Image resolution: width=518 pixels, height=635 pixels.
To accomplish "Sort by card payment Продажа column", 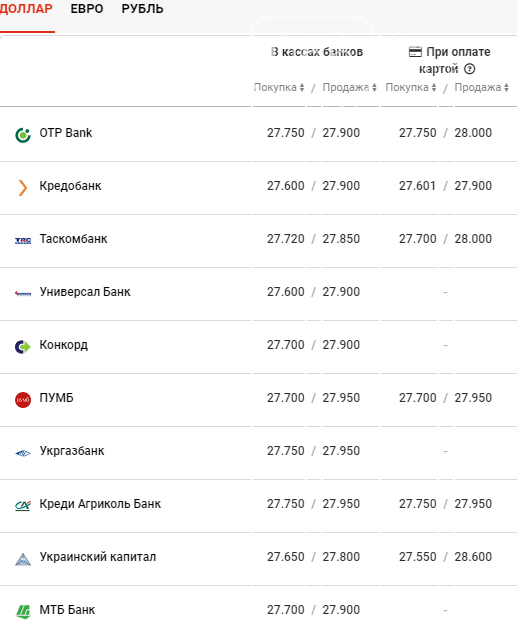I will [481, 87].
